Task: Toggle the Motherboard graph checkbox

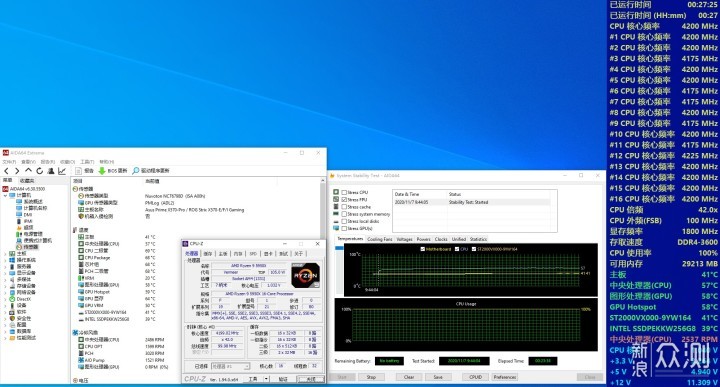Action: (422, 249)
